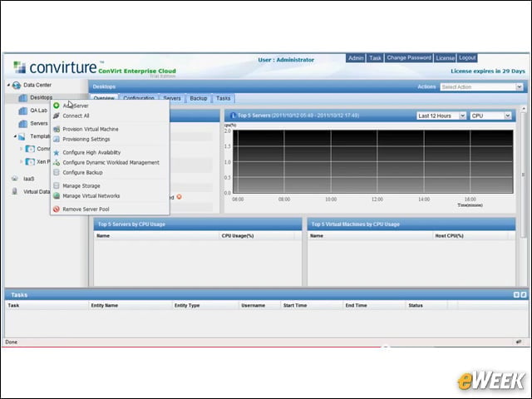Image resolution: width=532 pixels, height=399 pixels.
Task: Click the Dynamic Workload Management icon
Action: tap(57, 163)
